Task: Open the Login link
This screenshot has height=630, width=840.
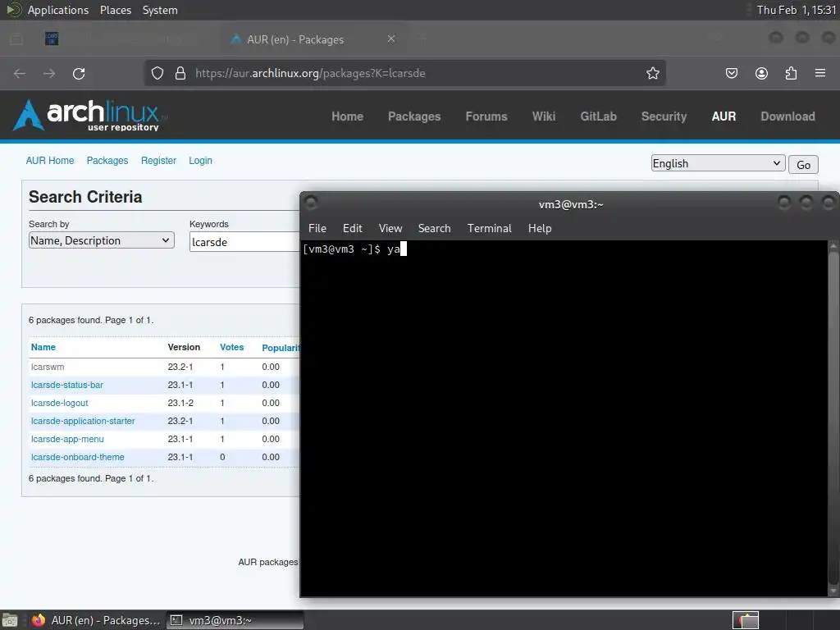Action: pyautogui.click(x=200, y=161)
